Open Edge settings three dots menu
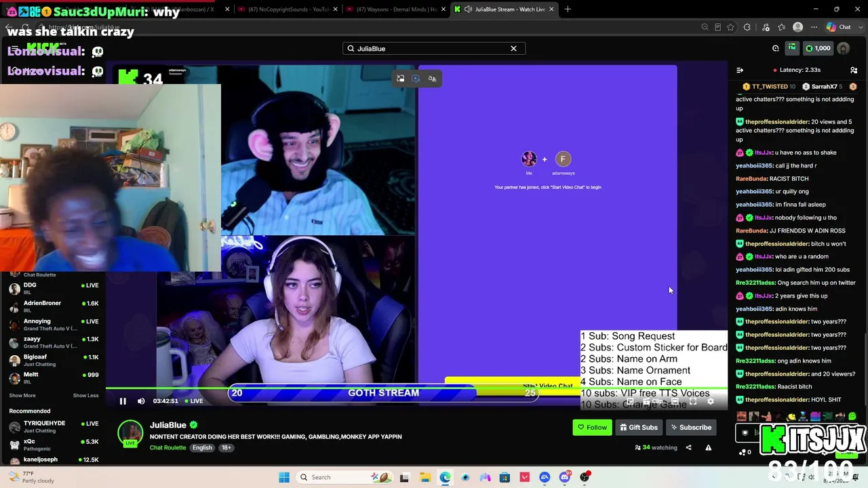The width and height of the screenshot is (868, 488). [814, 27]
